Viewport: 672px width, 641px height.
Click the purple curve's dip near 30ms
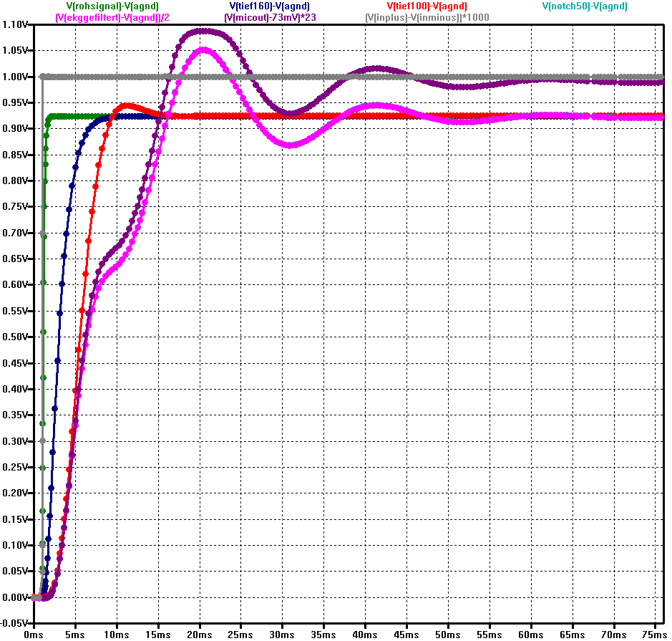pyautogui.click(x=288, y=113)
